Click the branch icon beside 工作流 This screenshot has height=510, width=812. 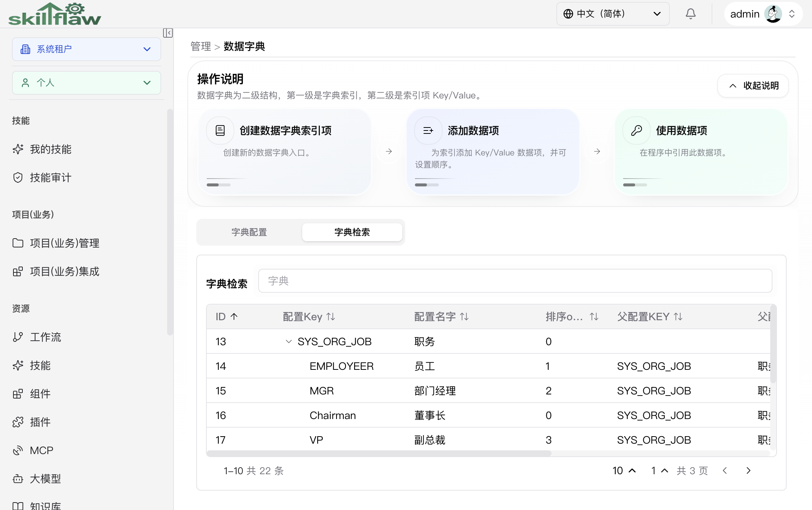(18, 337)
